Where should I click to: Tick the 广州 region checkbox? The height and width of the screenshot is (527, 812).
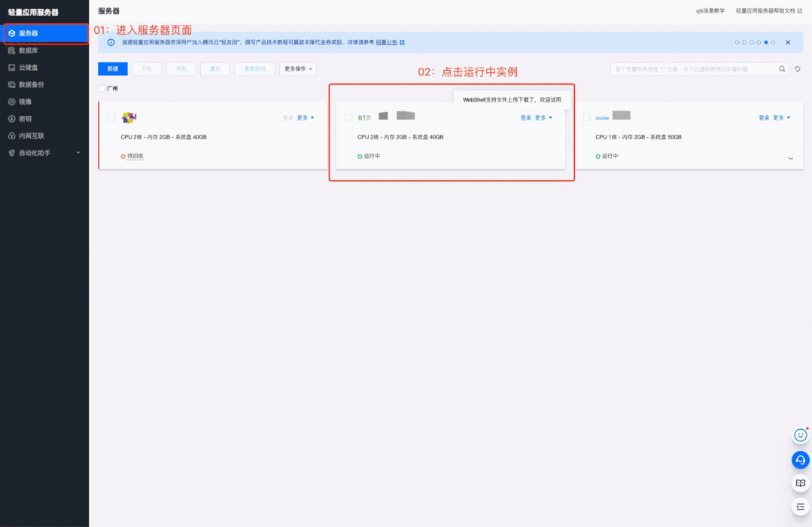[102, 89]
